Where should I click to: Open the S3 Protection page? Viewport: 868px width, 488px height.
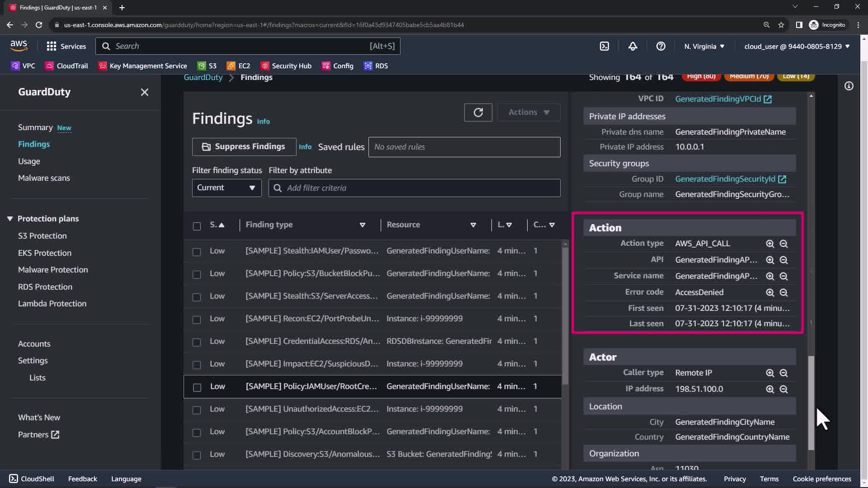click(42, 236)
